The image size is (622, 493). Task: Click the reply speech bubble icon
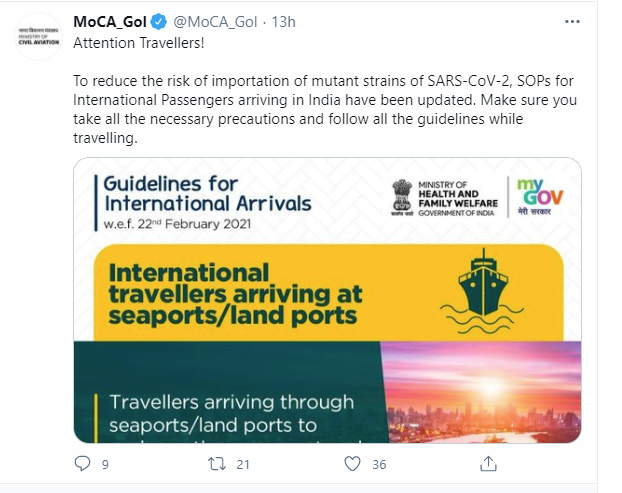coord(83,464)
